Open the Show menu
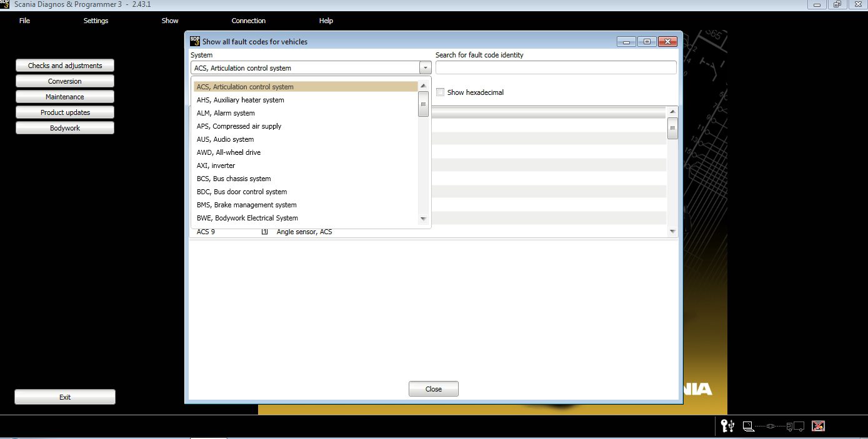868x439 pixels. tap(170, 21)
